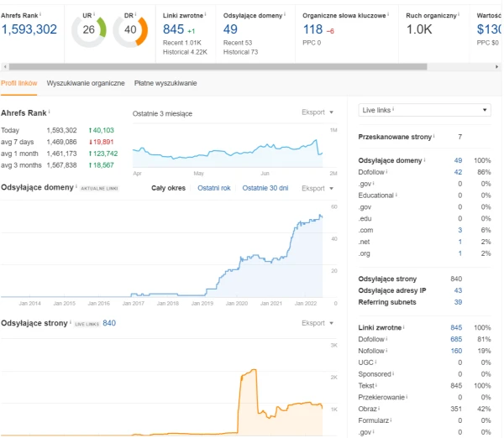Viewport: 504px width, 438px height.
Task: Click info icon beside Przekierowanie row
Action: tap(407, 397)
